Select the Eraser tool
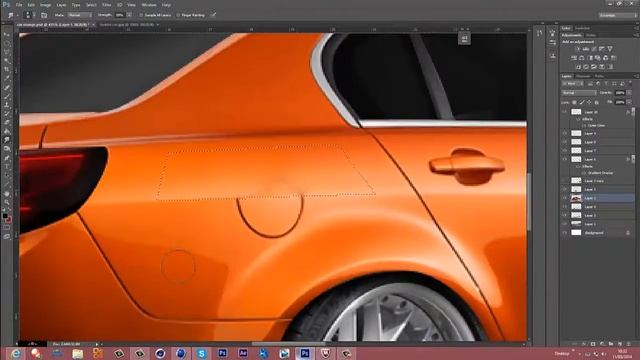Image resolution: width=640 pixels, height=360 pixels. (7, 122)
